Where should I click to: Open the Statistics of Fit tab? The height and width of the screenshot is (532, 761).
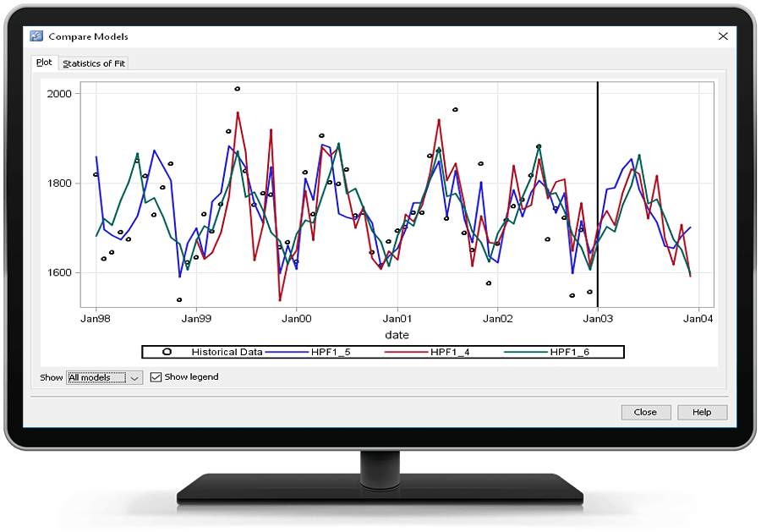coord(93,63)
